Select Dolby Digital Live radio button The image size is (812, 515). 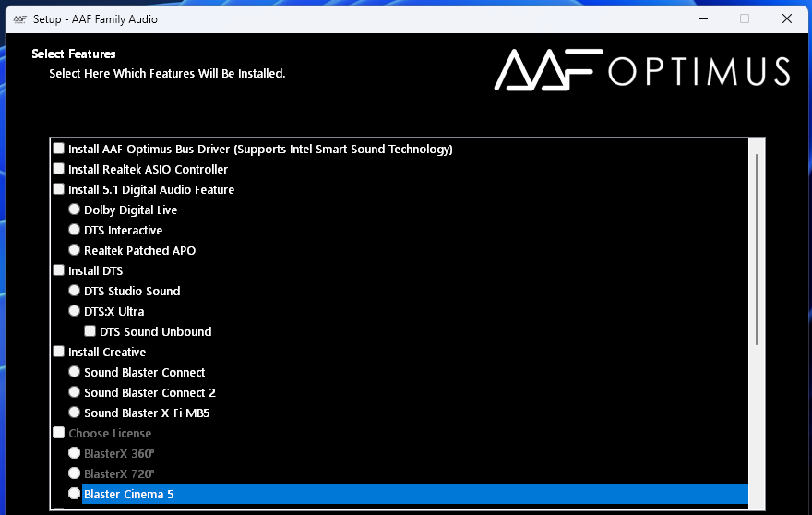pos(74,210)
